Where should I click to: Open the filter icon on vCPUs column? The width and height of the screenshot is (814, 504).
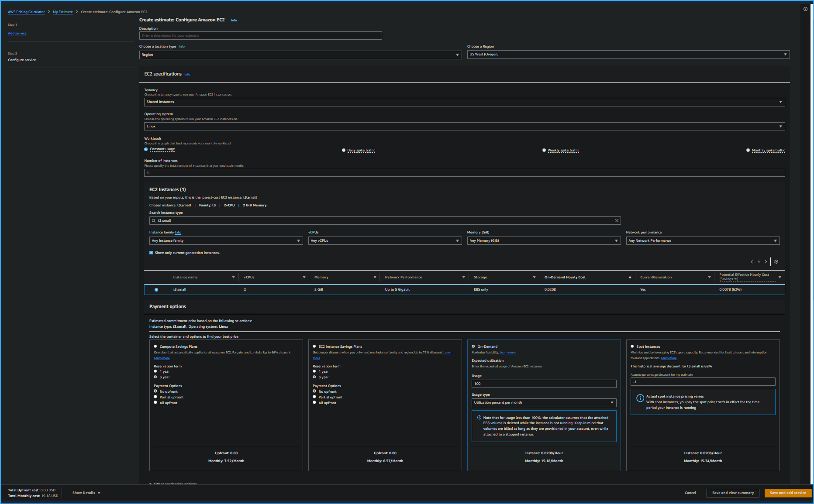tap(304, 277)
